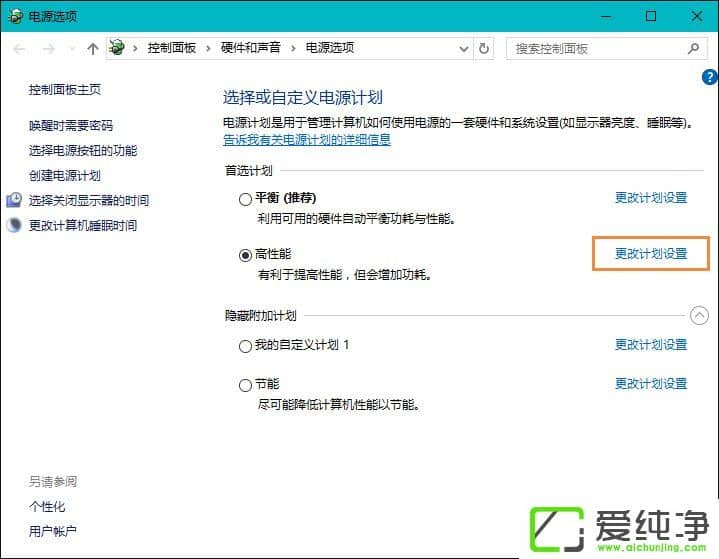
Task: Click the display-off timer icon in sidebar
Action: point(14,200)
